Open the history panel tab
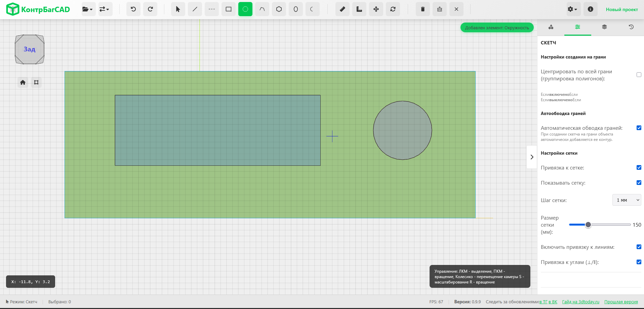 (631, 27)
